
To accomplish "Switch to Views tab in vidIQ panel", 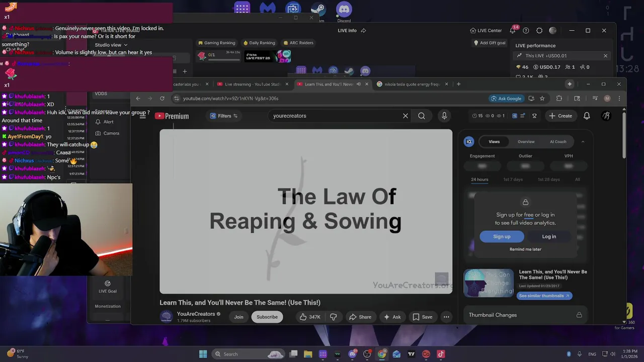I will tap(494, 142).
